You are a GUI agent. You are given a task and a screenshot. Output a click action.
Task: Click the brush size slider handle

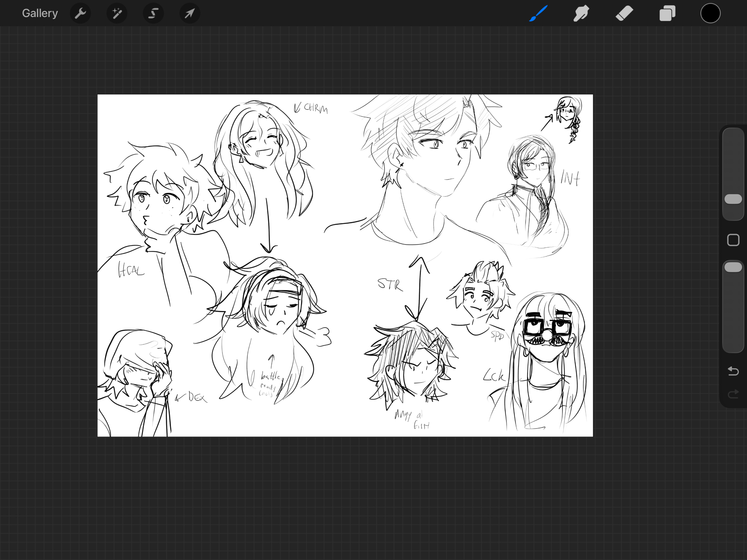point(733,199)
